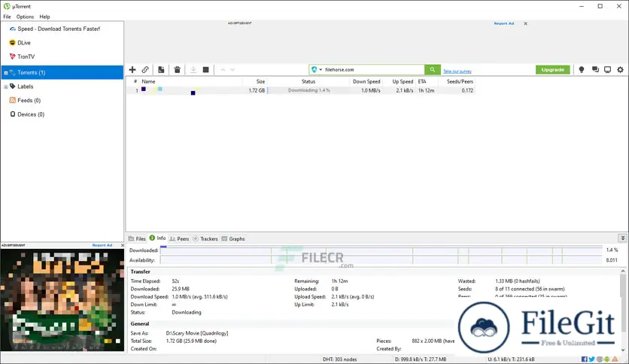The image size is (629, 364).
Task: Switch to the Info tab
Action: point(158,238)
